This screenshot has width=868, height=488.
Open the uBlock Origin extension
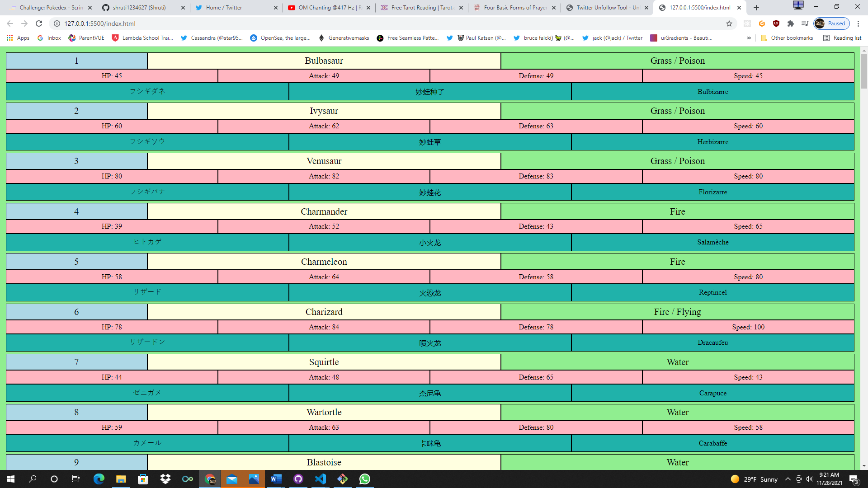coord(776,23)
